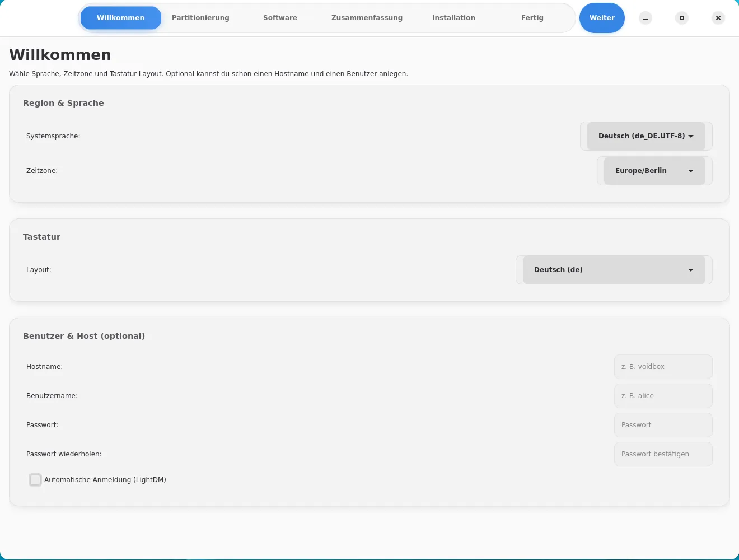739x560 pixels.
Task: Expand the keyboard layout Deutsch (de) dropdown
Action: tap(613, 270)
